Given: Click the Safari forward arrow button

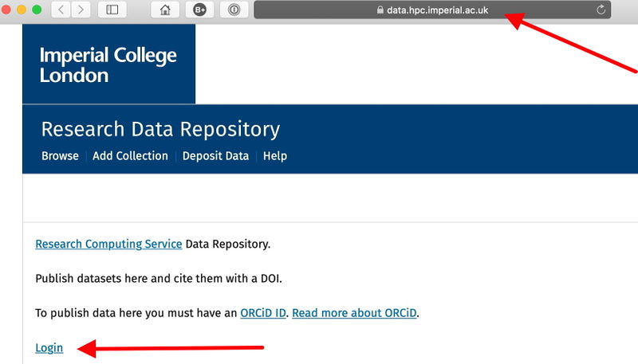Looking at the screenshot, I should 81,10.
